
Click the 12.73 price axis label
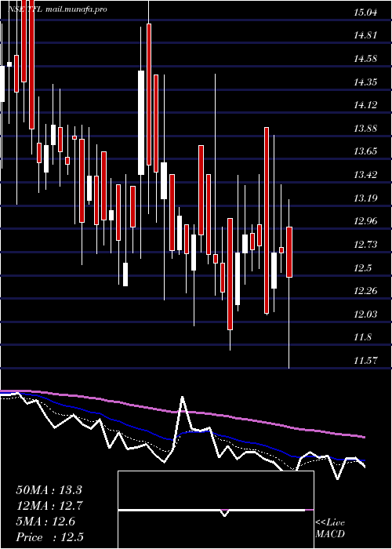(x=365, y=245)
